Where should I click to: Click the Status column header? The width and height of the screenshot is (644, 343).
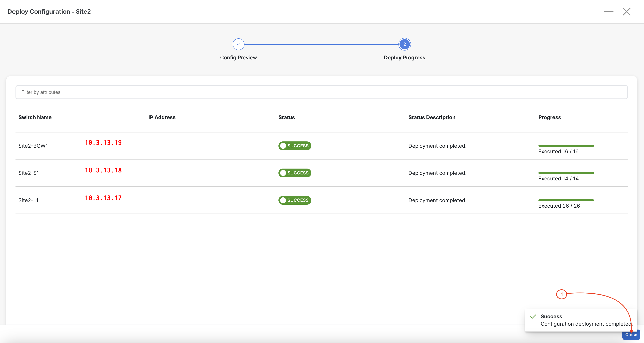(287, 117)
